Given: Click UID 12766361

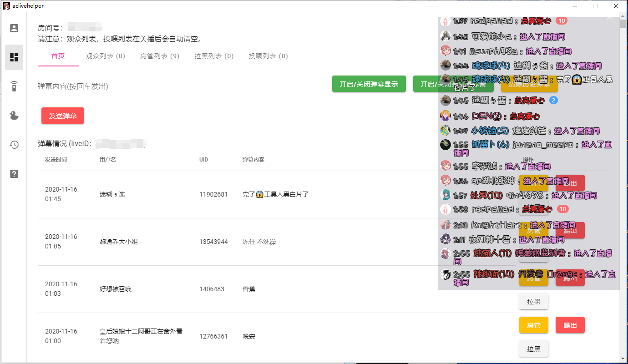Looking at the screenshot, I should pyautogui.click(x=213, y=336).
